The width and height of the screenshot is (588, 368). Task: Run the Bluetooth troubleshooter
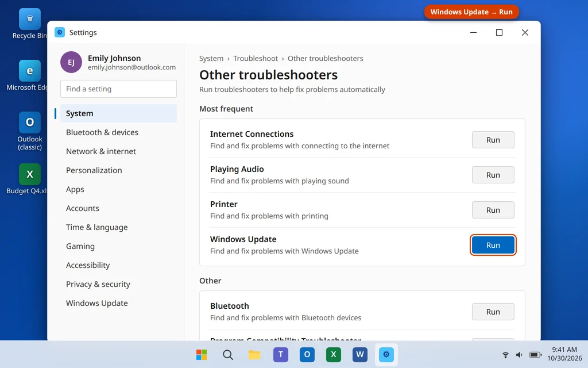coord(493,312)
